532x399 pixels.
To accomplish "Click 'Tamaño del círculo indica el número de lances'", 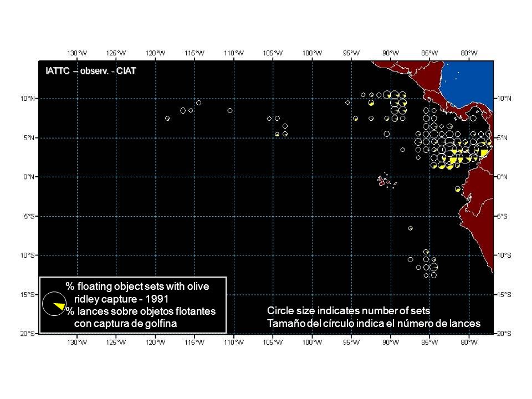I will (x=374, y=323).
